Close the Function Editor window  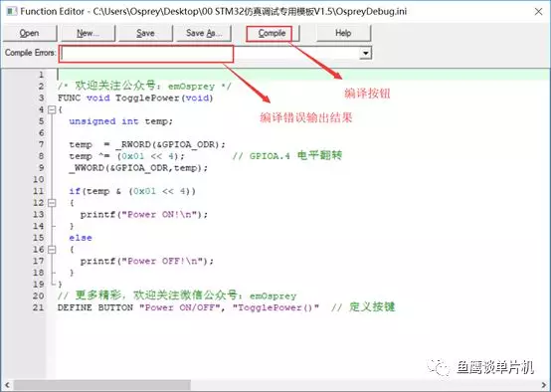coord(538,12)
